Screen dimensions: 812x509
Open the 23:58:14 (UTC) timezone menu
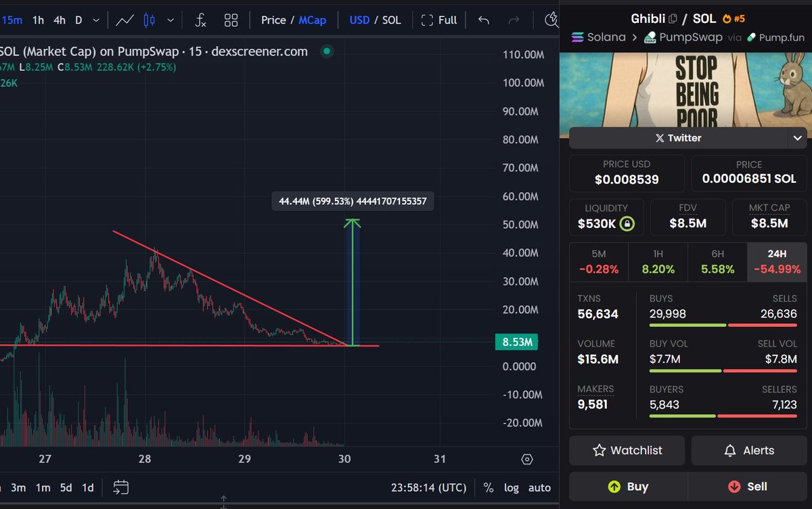tap(428, 487)
